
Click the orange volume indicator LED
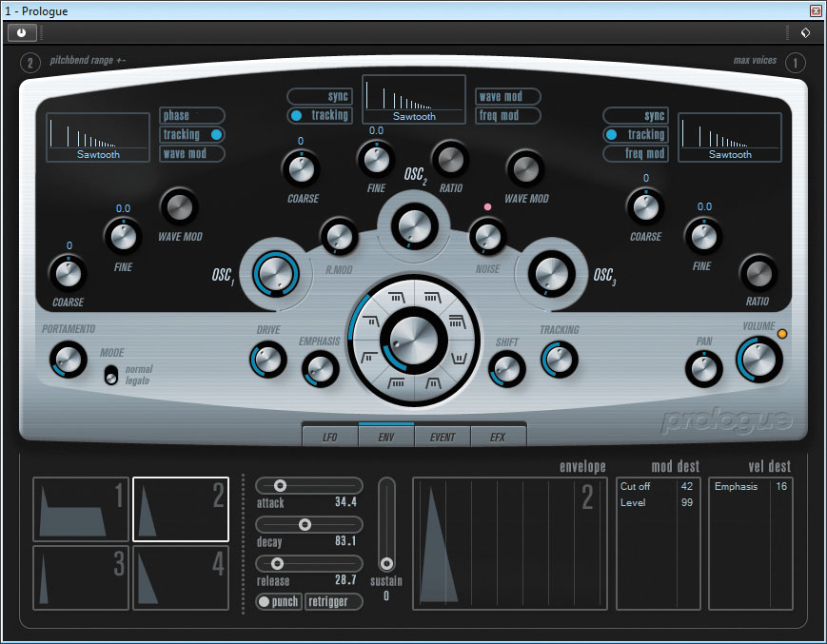(x=781, y=334)
